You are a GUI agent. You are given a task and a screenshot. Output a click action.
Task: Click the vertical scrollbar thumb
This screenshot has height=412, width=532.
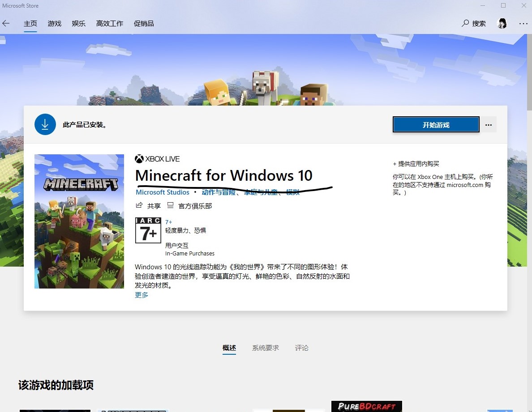pos(529,72)
